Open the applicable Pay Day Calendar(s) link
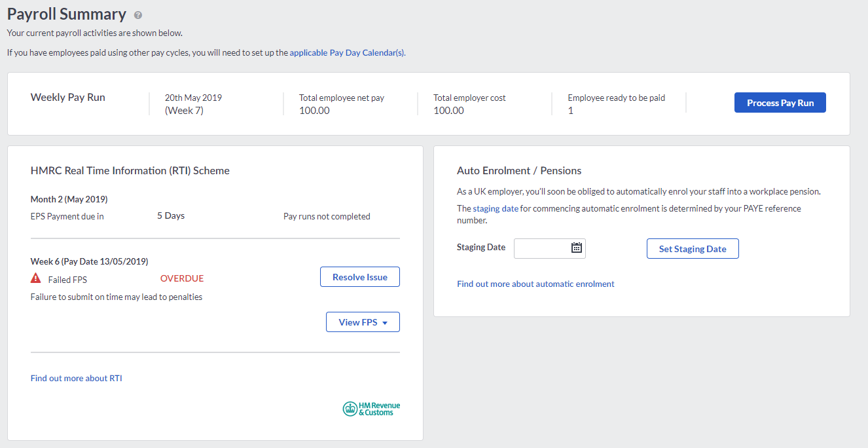This screenshot has width=868, height=448. (x=348, y=52)
